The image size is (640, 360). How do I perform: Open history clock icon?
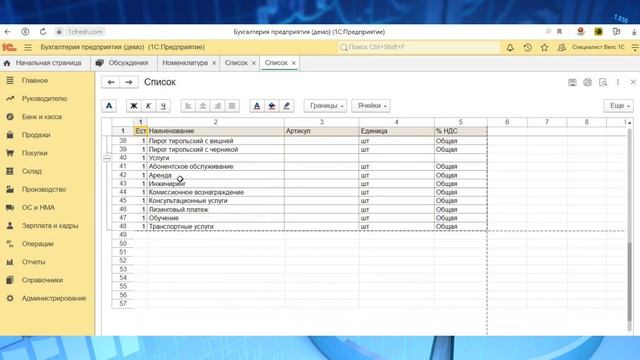click(x=527, y=47)
